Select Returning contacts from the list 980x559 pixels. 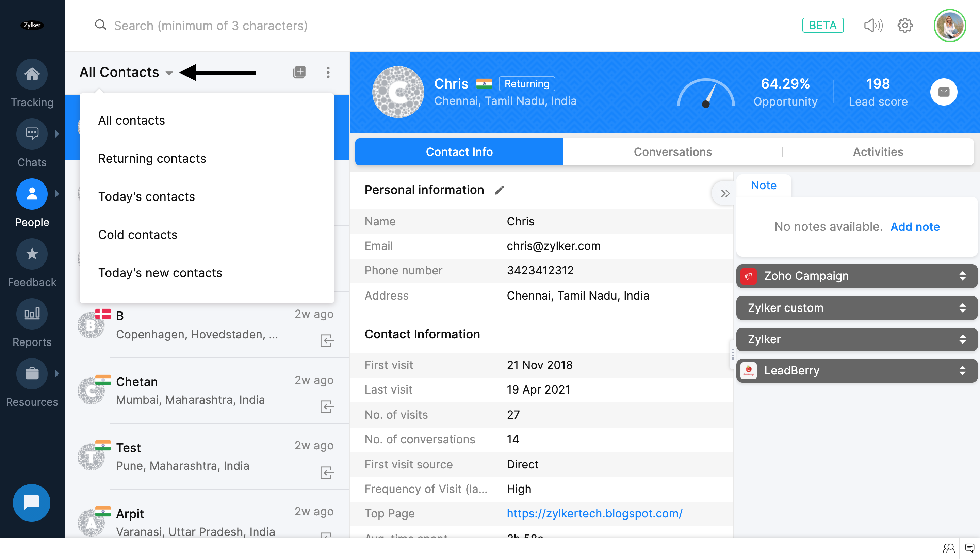[152, 159]
